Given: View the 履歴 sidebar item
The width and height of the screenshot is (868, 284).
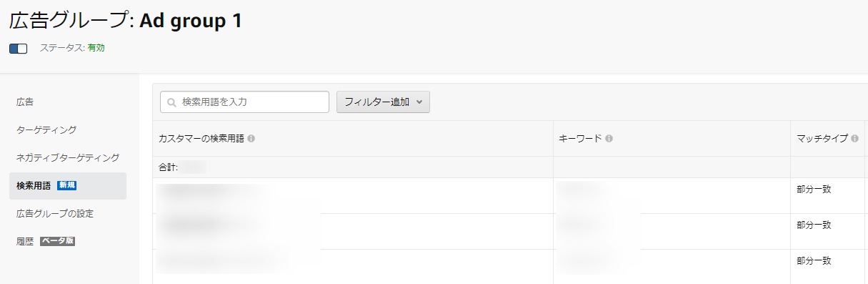Looking at the screenshot, I should pyautogui.click(x=25, y=241).
